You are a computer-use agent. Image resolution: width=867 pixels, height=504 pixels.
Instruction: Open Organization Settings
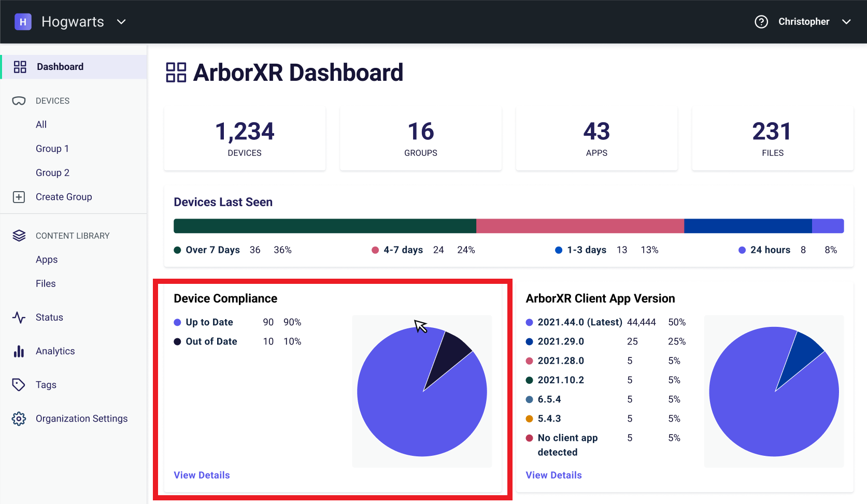[x=81, y=419]
